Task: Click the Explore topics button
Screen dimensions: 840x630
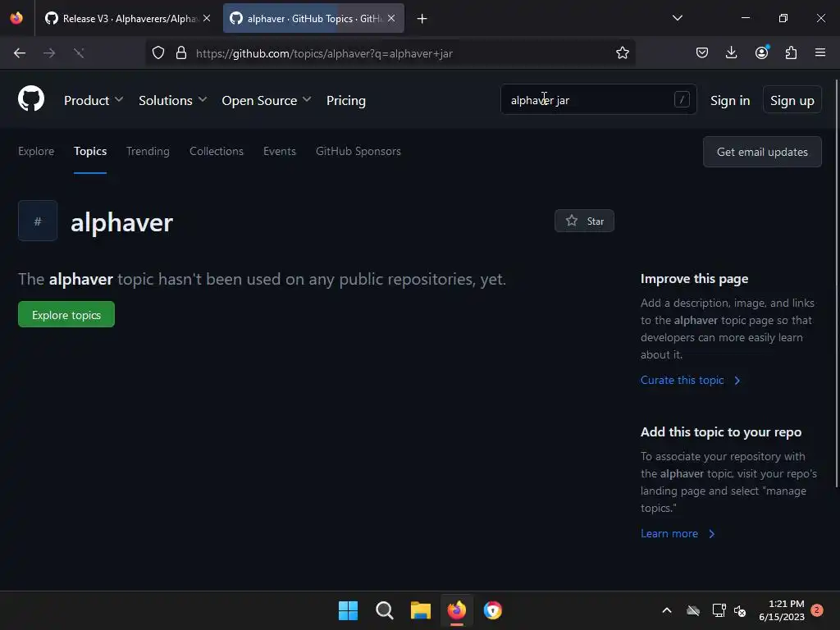Action: (66, 314)
